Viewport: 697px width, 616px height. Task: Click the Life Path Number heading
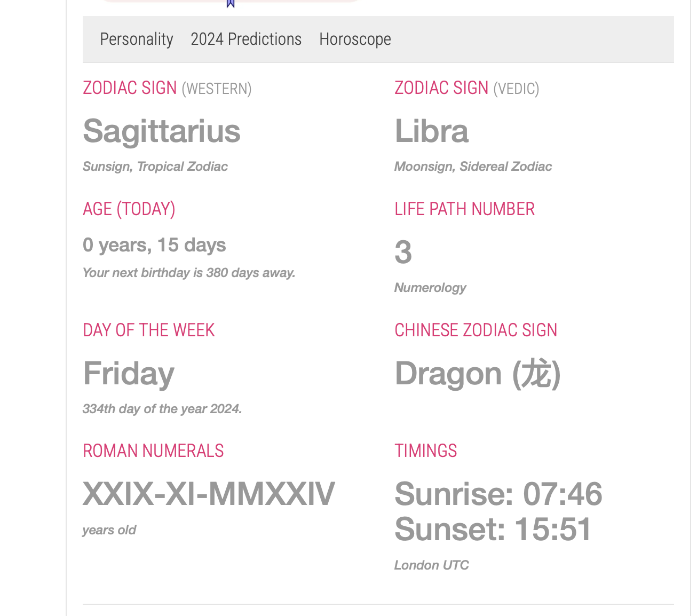(x=464, y=209)
